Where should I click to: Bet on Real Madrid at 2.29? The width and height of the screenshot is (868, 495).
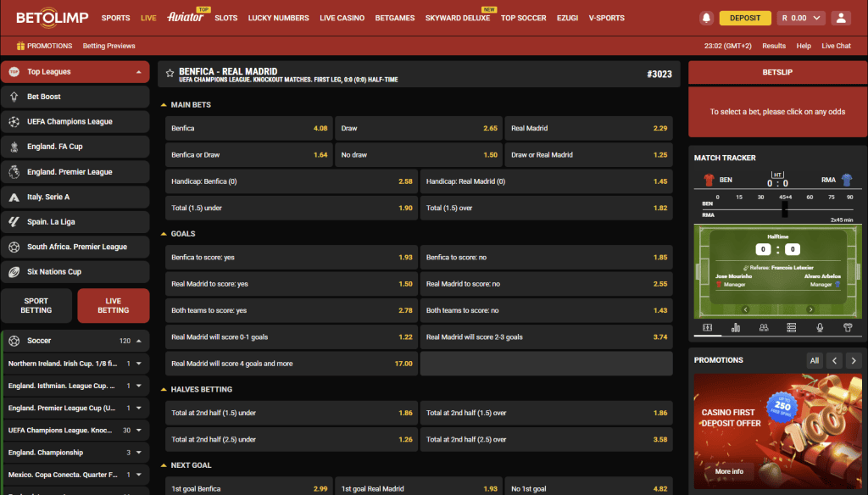588,128
